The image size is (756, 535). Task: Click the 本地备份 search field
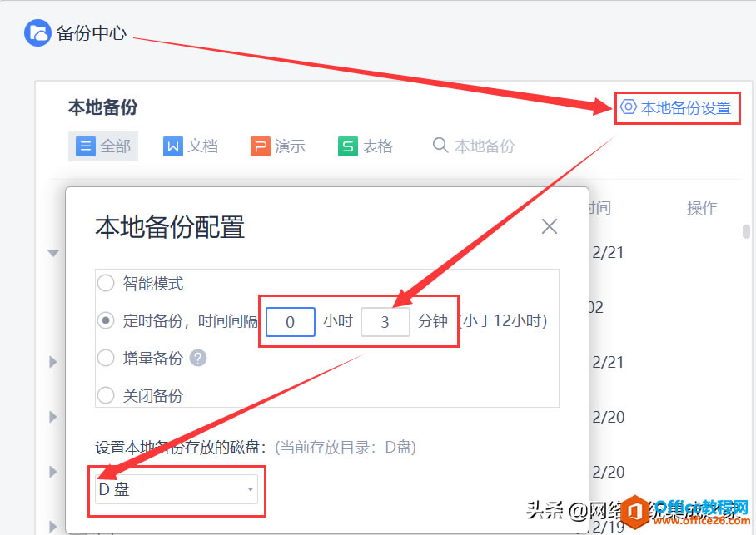click(x=485, y=146)
